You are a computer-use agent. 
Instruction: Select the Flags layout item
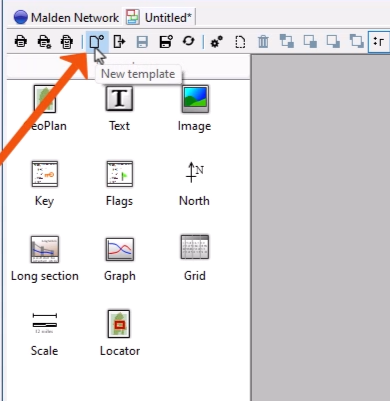[x=119, y=183]
